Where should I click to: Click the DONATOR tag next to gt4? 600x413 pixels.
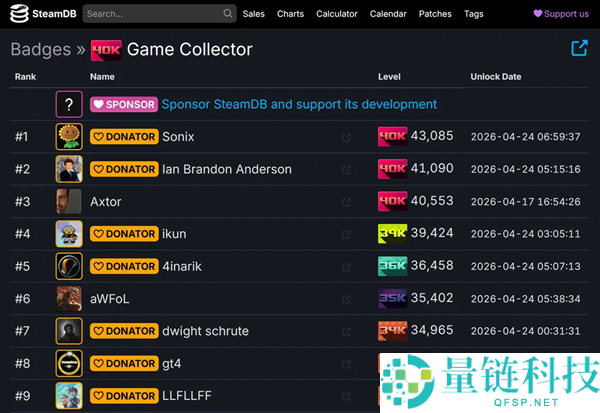tap(124, 364)
